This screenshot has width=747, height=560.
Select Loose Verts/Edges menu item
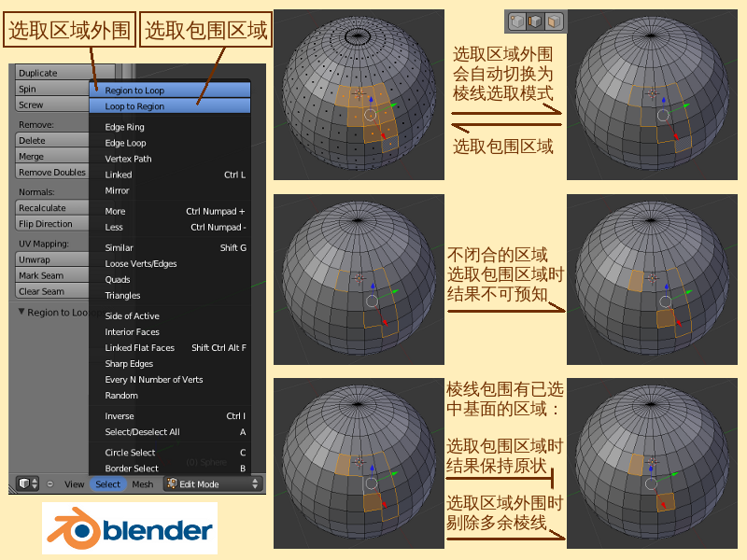[x=170, y=263]
